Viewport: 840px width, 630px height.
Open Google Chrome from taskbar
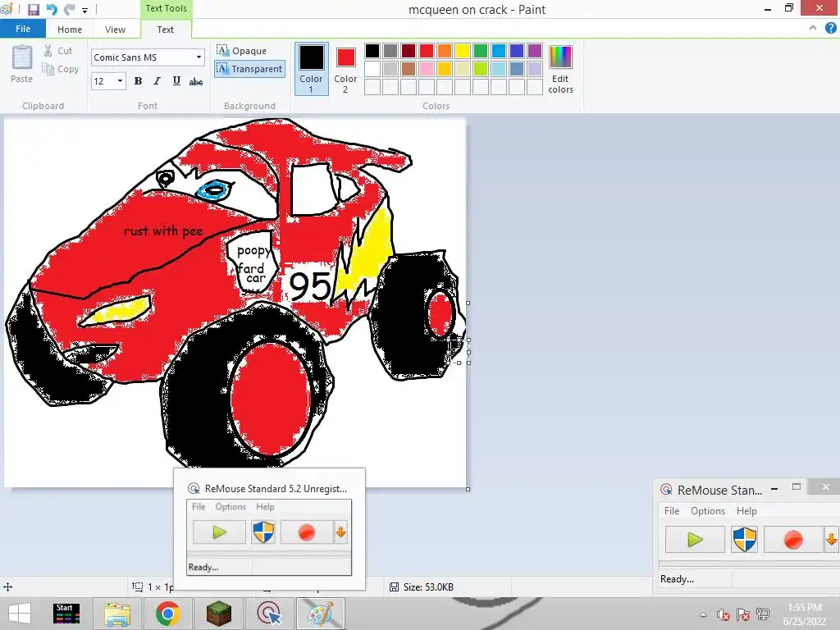(x=167, y=614)
